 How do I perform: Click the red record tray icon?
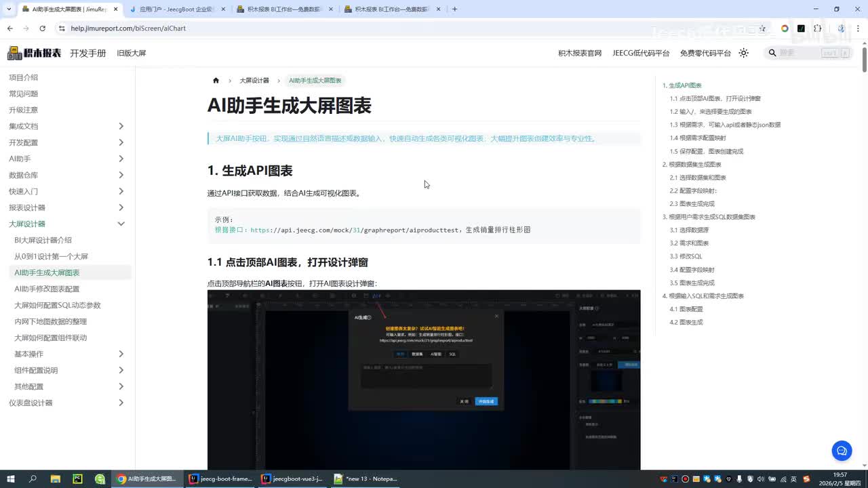pyautogui.click(x=686, y=479)
